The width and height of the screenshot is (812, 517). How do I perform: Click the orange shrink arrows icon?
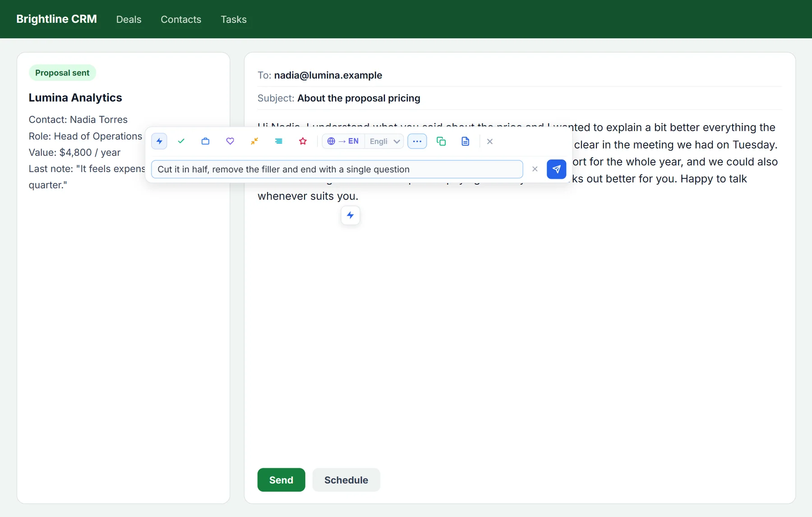click(254, 141)
